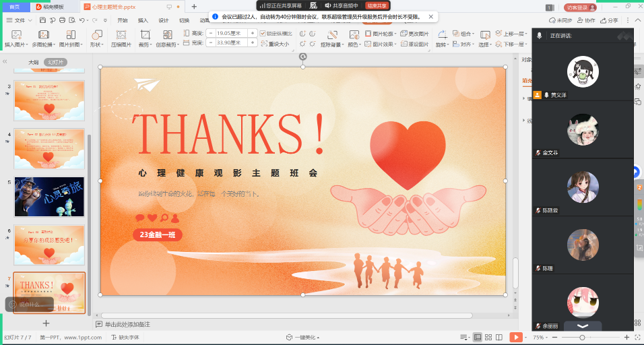Open the Insert ribbon tab
The height and width of the screenshot is (345, 644).
pyautogui.click(x=143, y=20)
